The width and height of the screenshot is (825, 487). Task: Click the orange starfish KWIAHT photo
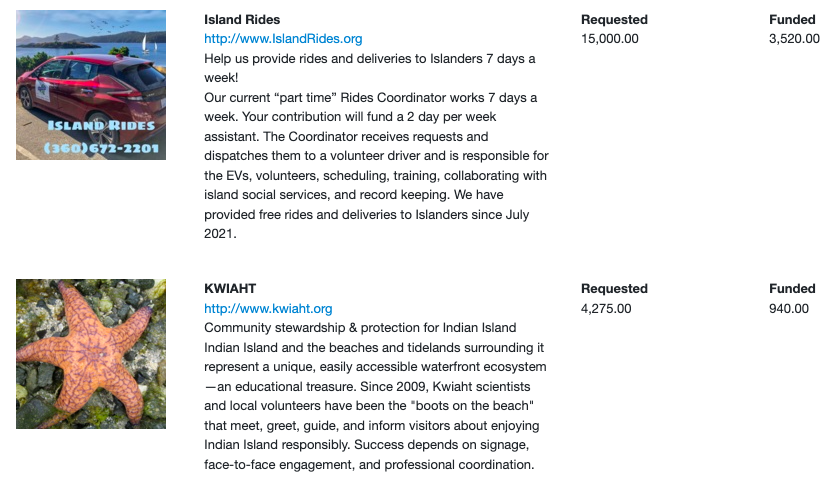click(91, 354)
